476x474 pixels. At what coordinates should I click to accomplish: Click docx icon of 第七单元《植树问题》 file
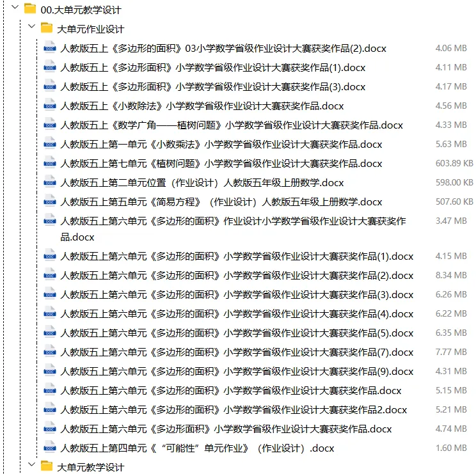point(50,162)
